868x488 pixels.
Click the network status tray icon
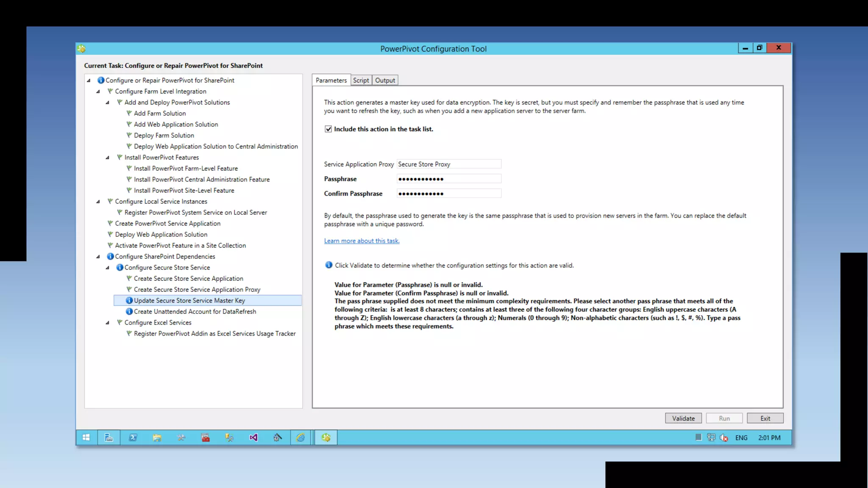click(711, 438)
